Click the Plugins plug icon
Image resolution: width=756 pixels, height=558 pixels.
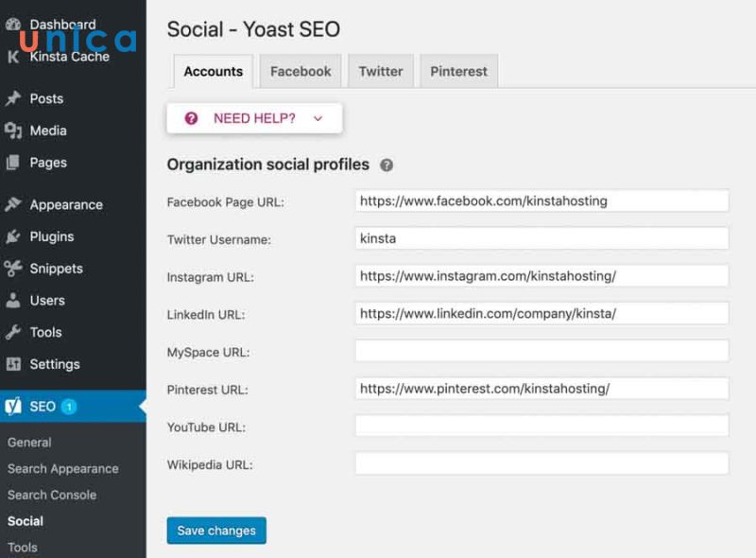click(x=13, y=236)
